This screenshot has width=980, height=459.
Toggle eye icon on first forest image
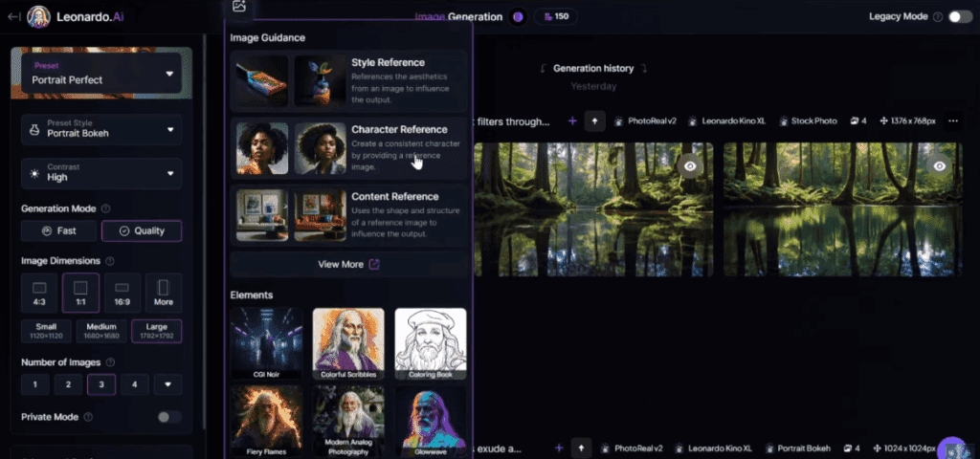pyautogui.click(x=690, y=166)
